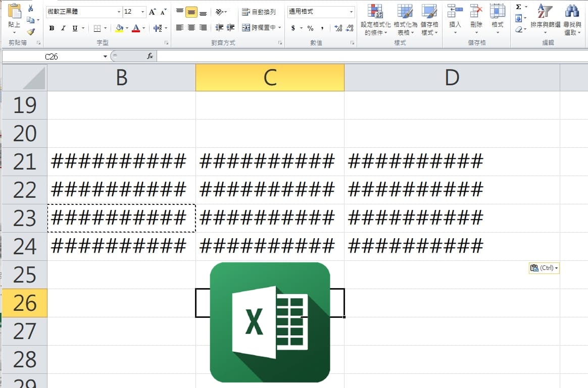Open Format as Table (格式化為表格)

point(405,20)
